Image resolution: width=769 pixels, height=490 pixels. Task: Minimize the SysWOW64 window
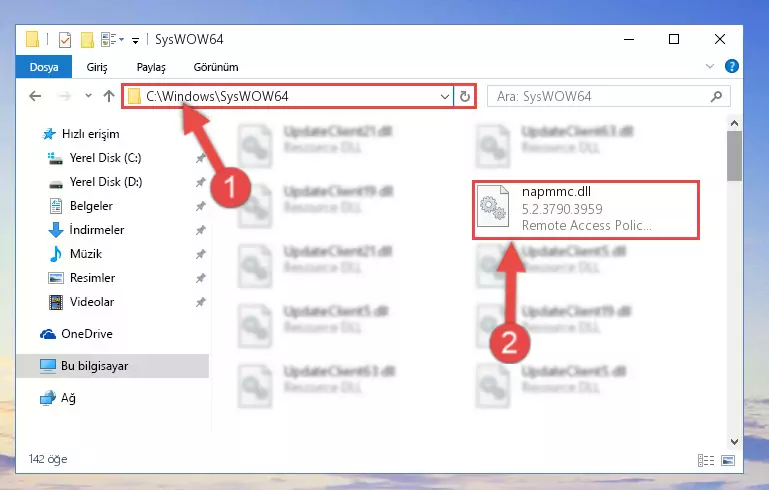(x=629, y=39)
